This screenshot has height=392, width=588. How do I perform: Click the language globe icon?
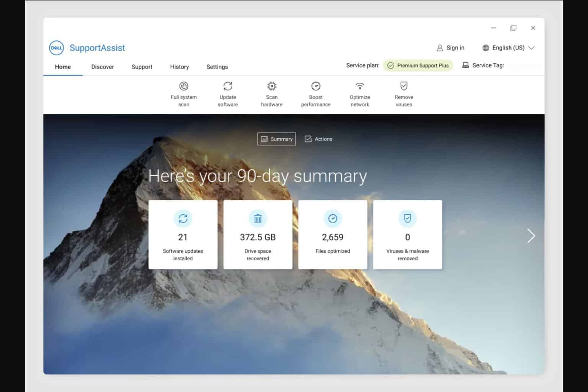(x=486, y=48)
